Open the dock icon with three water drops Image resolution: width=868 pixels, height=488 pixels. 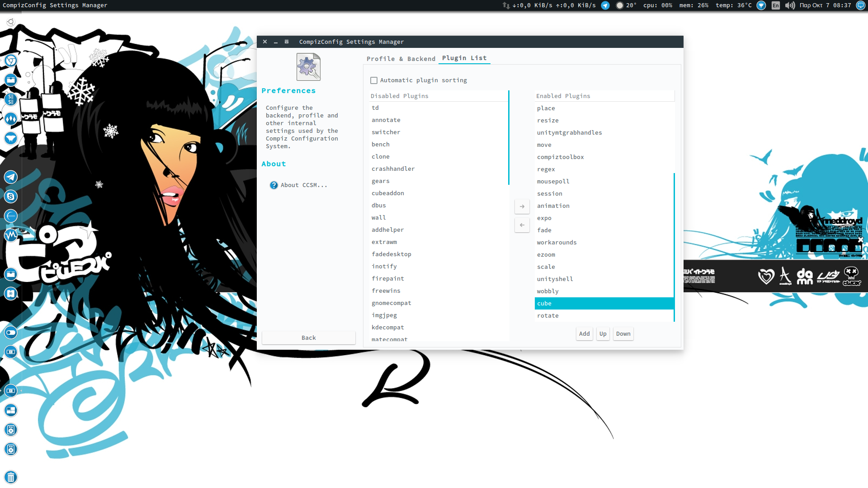11,119
